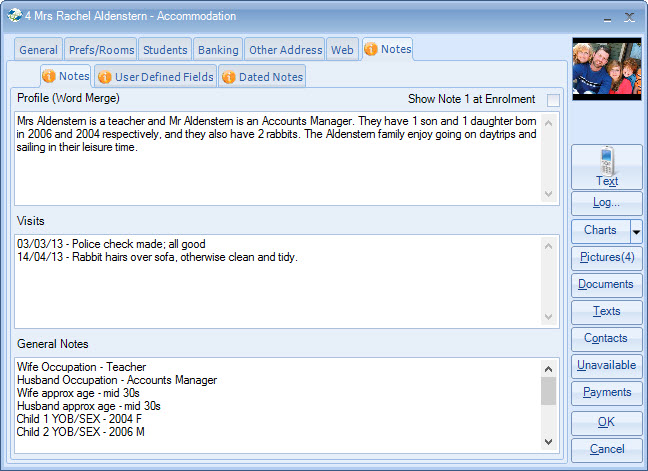Open the Pictures(4) gallery
This screenshot has width=648, height=471.
(606, 257)
